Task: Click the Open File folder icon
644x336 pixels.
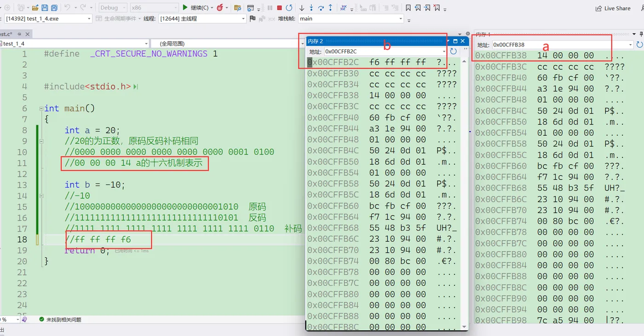Action: click(35, 8)
